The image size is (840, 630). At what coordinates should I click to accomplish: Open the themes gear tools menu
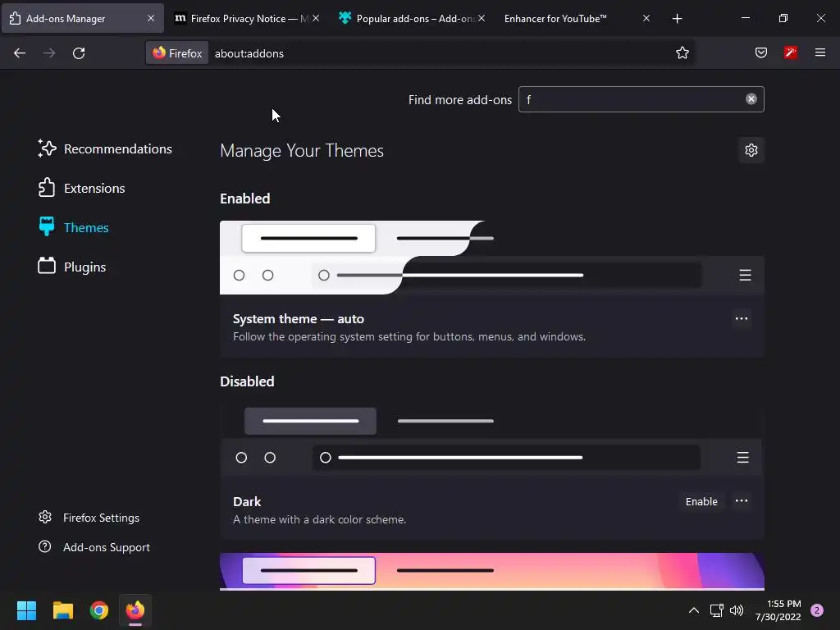(751, 150)
